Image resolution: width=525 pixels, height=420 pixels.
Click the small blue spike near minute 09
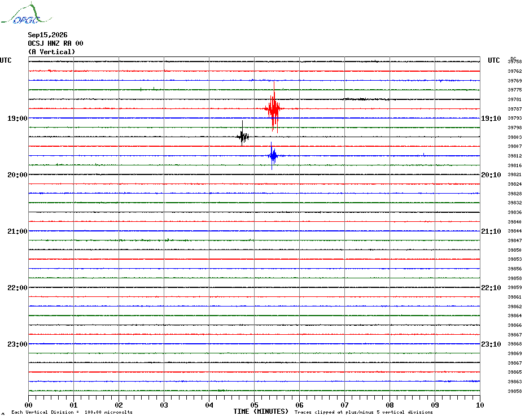[424, 155]
